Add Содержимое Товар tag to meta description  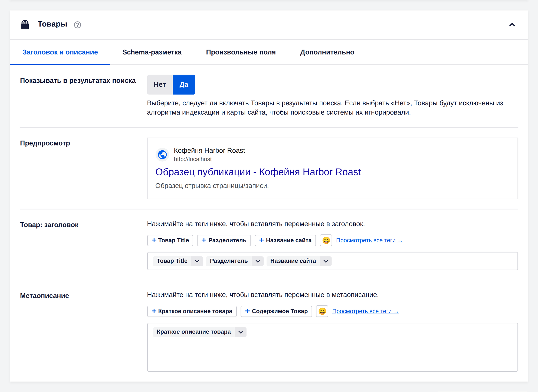[x=276, y=311]
